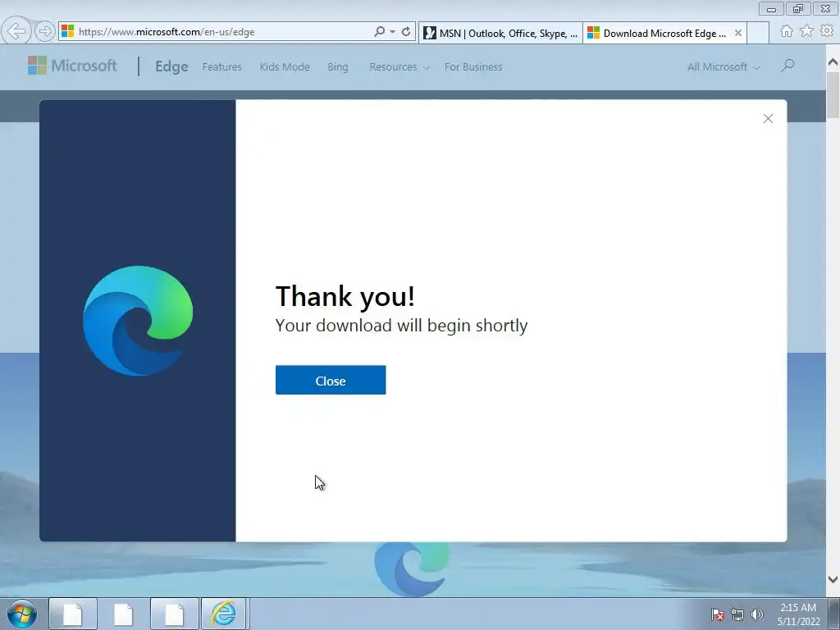Click the Show Desktop strip

coord(834,614)
